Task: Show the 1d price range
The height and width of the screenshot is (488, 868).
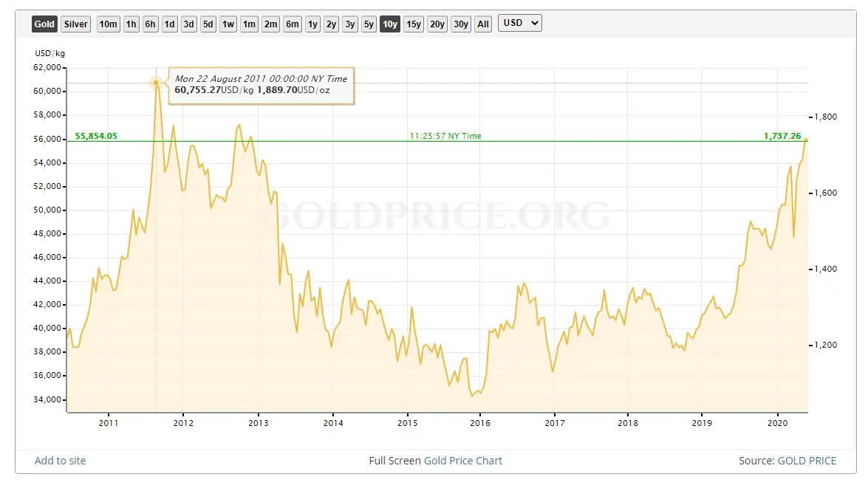Action: [169, 24]
